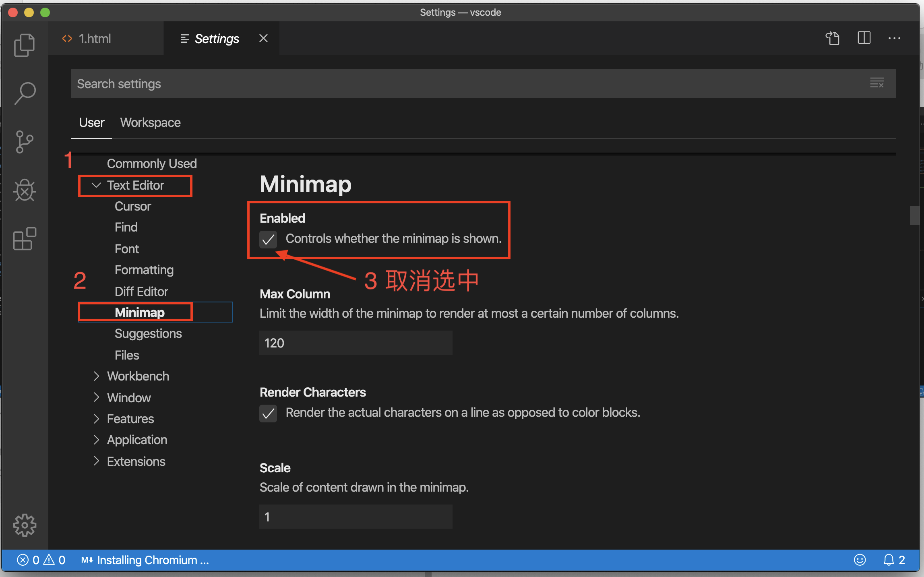
Task: Open the notifications bell in status bar
Action: tap(889, 560)
